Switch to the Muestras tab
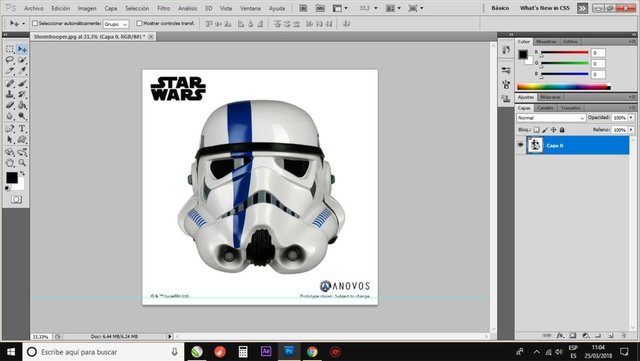Viewport: 640px width, 361px height. pos(546,42)
